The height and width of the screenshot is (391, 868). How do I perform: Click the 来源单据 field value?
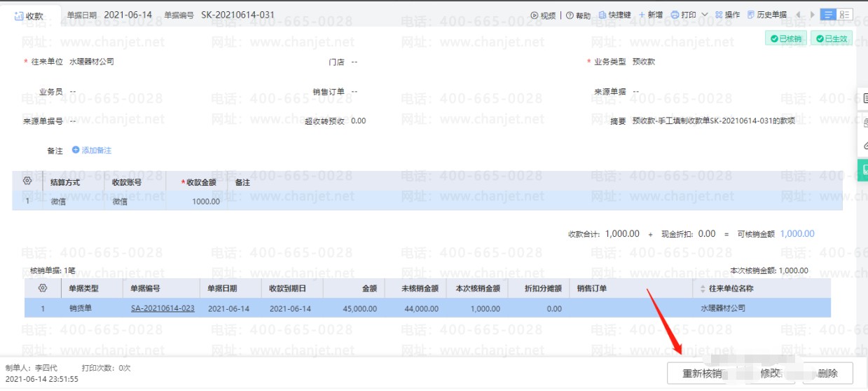635,91
